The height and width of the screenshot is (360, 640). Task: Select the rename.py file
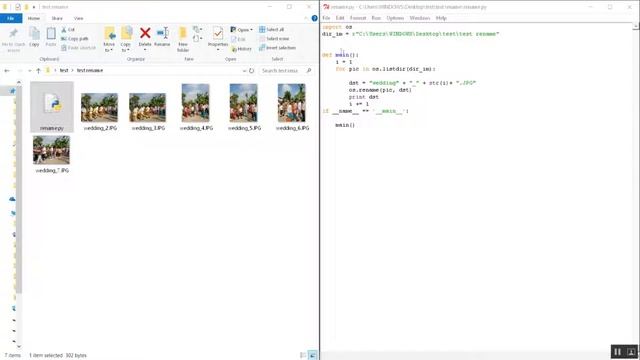pyautogui.click(x=52, y=107)
